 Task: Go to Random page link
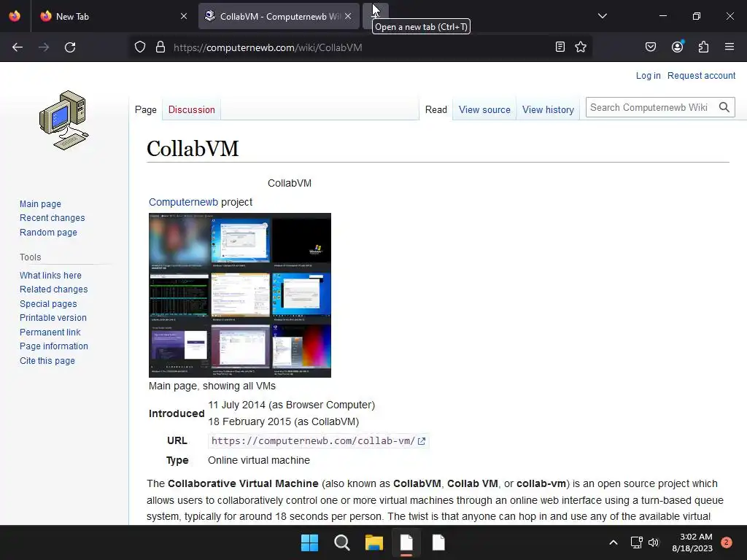(48, 233)
